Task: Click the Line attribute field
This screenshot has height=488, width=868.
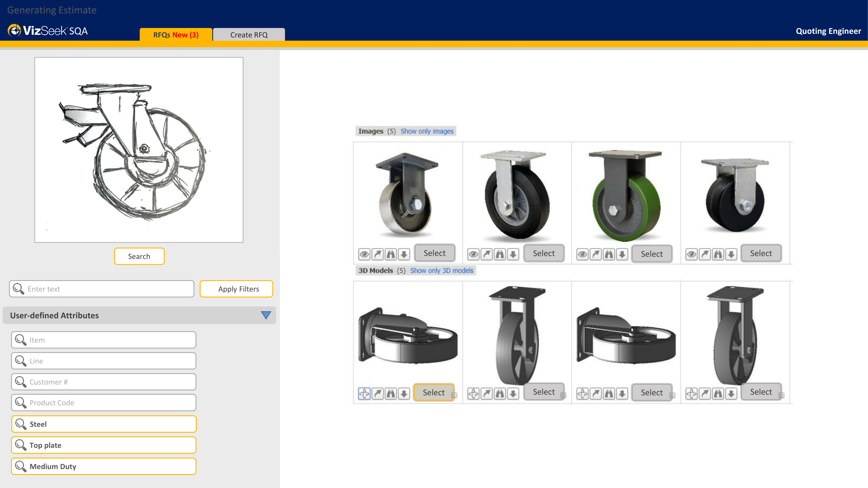Action: tap(104, 361)
